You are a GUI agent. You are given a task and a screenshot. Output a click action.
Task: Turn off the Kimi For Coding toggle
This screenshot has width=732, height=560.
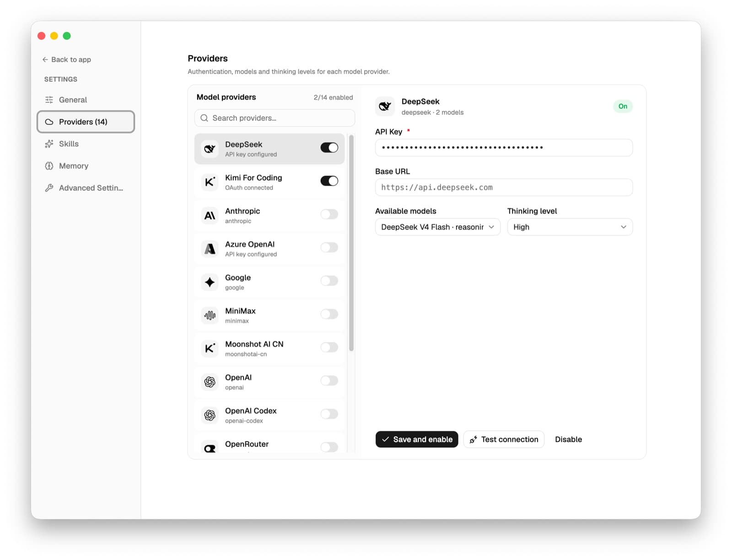point(329,181)
